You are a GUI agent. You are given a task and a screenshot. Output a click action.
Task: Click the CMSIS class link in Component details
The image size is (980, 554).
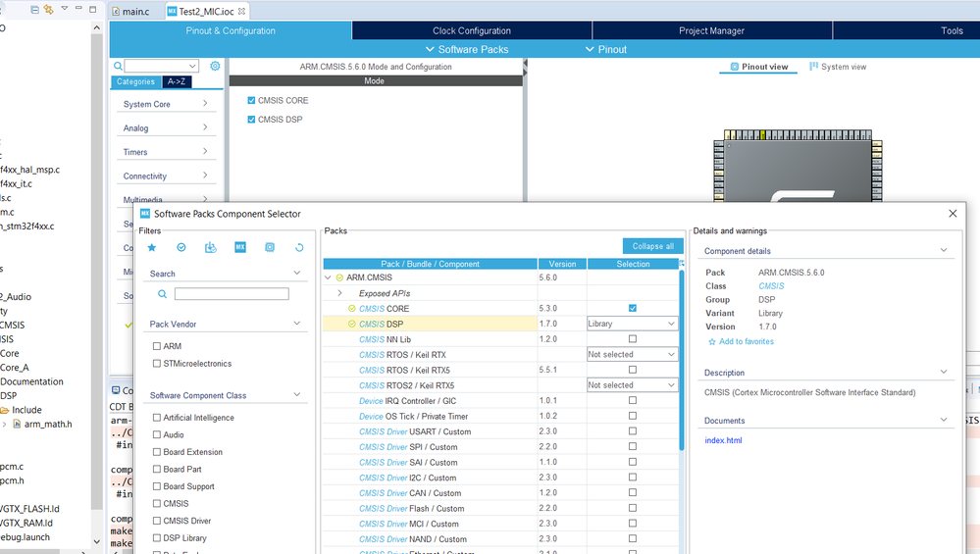click(x=771, y=286)
